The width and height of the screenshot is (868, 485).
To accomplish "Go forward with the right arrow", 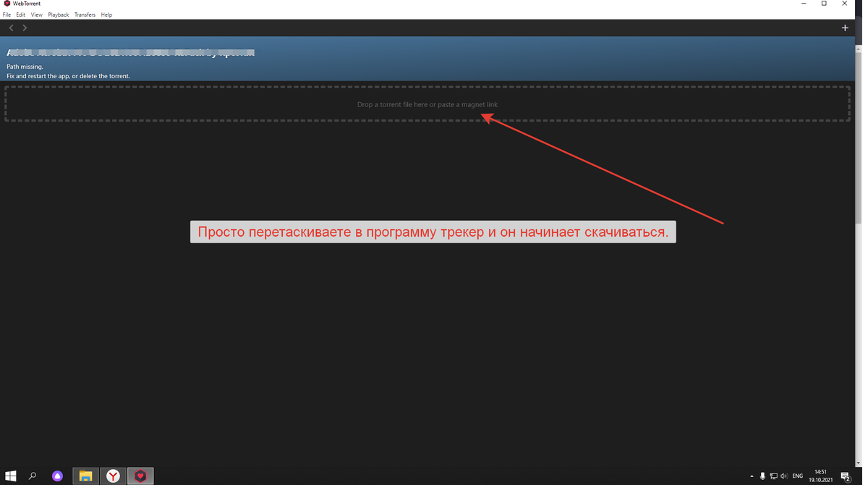I will click(x=25, y=28).
